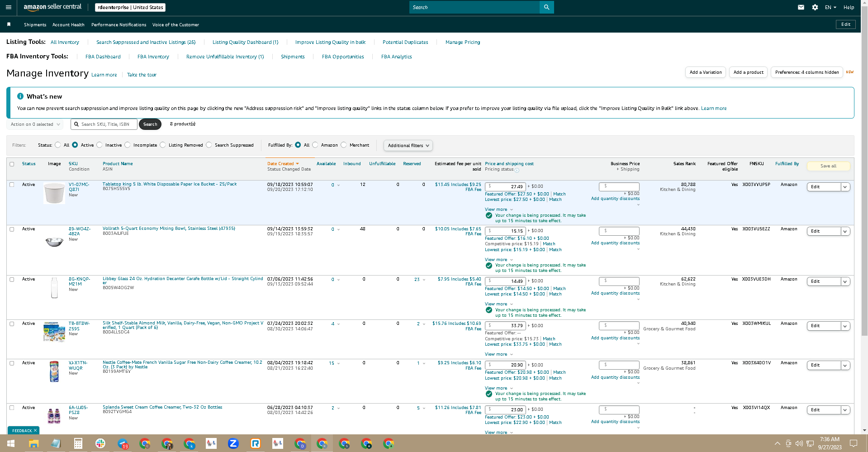Check the box for Silk Almond Milk row

(12, 324)
